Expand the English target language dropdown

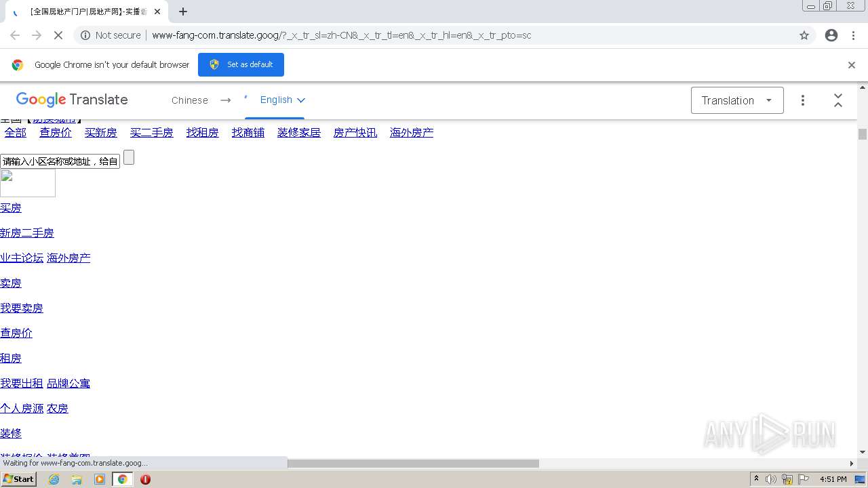tap(283, 100)
